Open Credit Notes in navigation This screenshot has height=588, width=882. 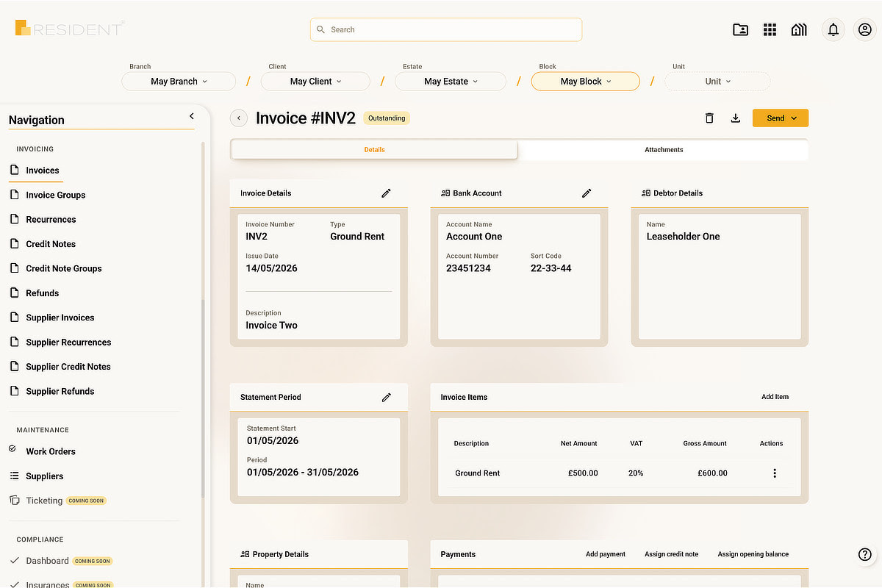pos(51,244)
